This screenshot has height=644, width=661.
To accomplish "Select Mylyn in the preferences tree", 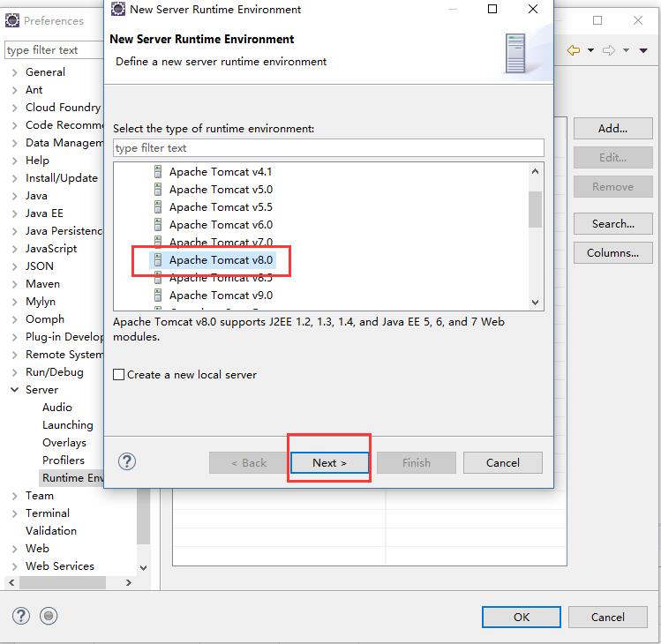I will pos(41,302).
